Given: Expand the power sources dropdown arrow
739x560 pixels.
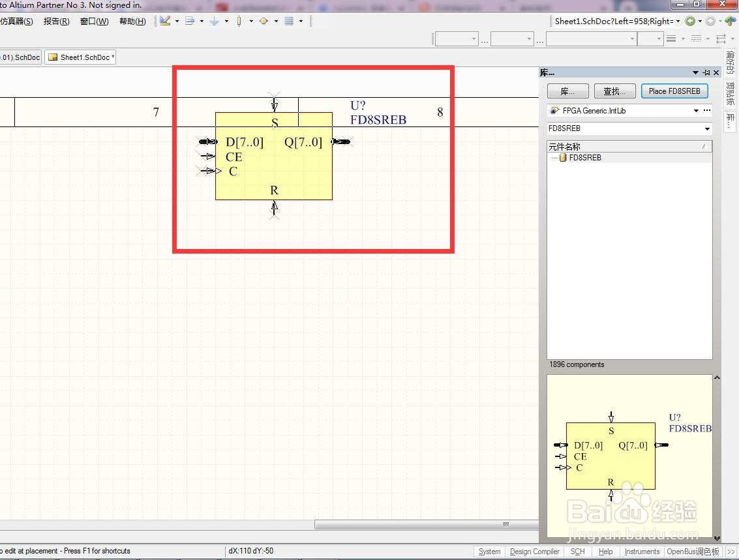Looking at the screenshot, I should pos(226,22).
